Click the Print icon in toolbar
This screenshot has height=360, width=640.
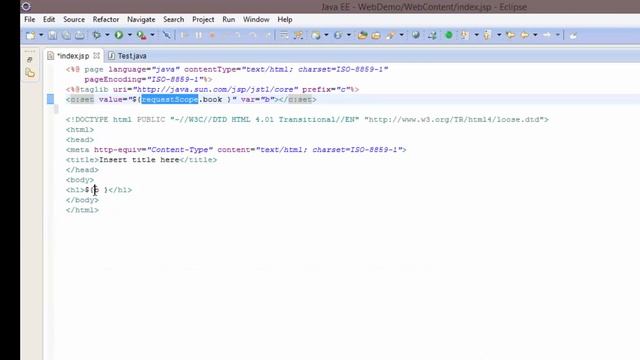coord(80,36)
